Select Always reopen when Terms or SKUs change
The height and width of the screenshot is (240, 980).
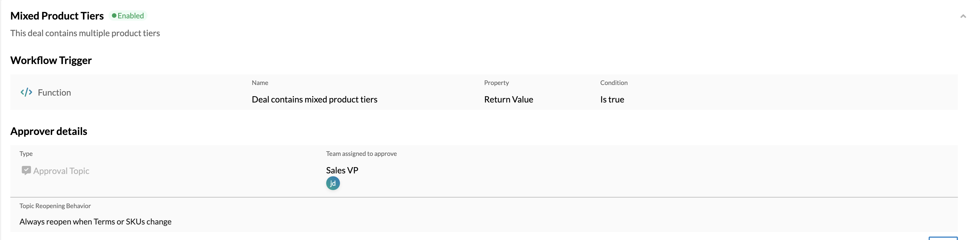click(x=96, y=222)
